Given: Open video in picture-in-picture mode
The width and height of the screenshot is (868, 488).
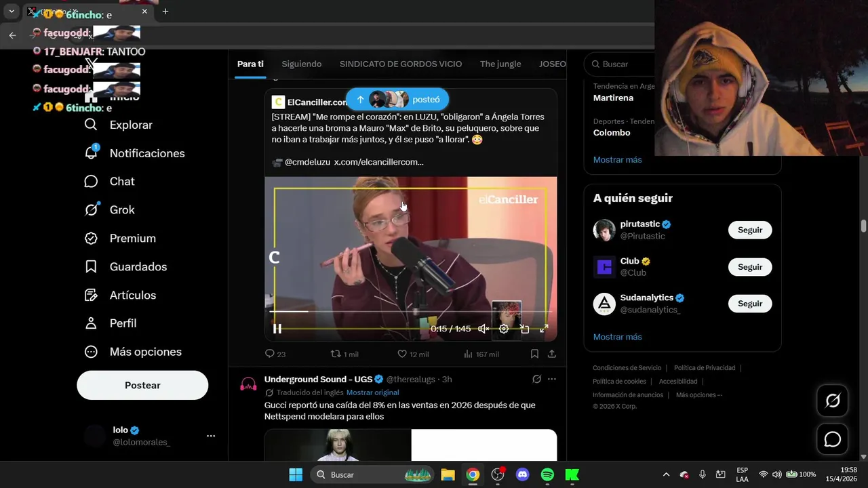Looking at the screenshot, I should pyautogui.click(x=524, y=329).
